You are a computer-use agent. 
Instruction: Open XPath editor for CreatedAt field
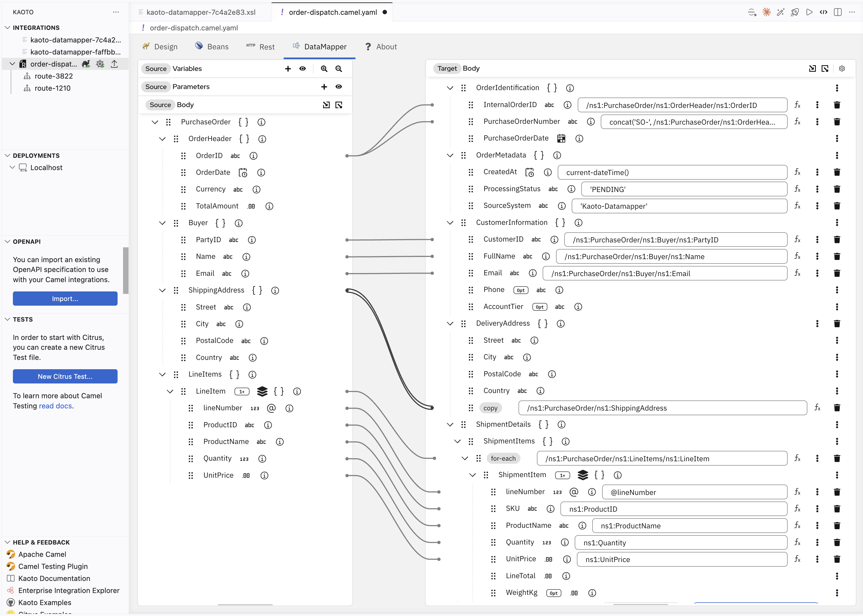point(797,172)
